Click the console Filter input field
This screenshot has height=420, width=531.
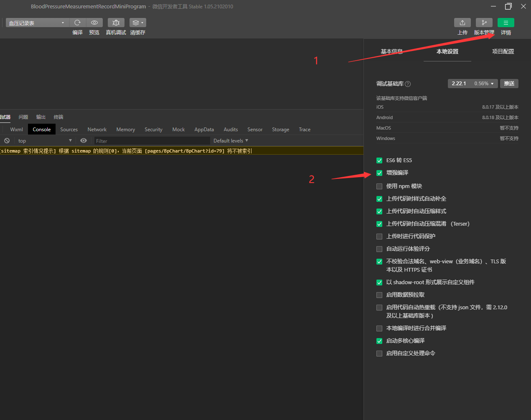152,141
